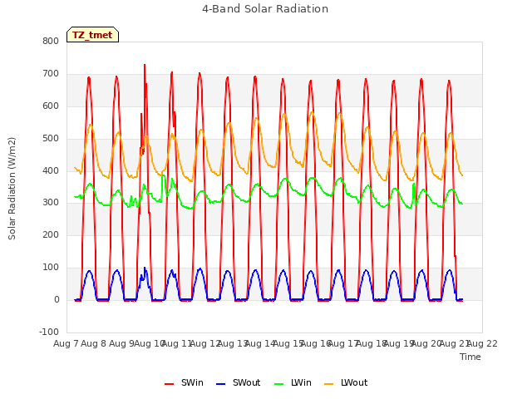Click the y-axis tick label 200
Viewport: 532px width, 399px height.
[51, 234]
